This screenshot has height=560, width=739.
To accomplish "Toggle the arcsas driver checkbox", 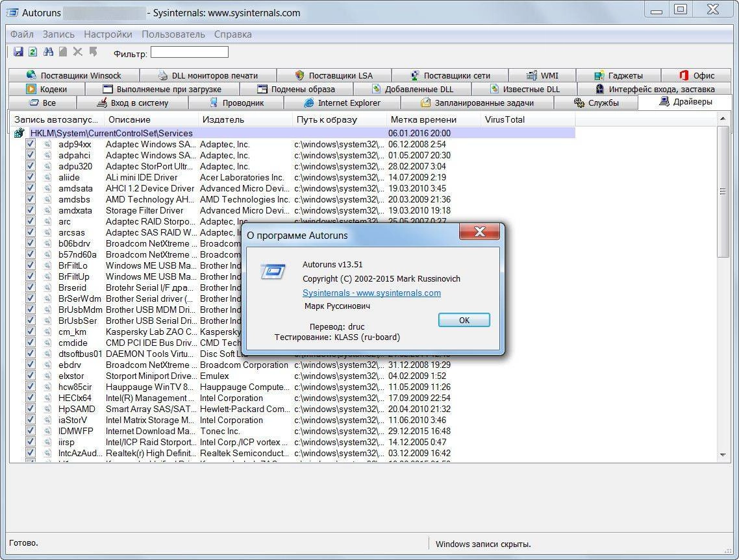I will click(30, 232).
